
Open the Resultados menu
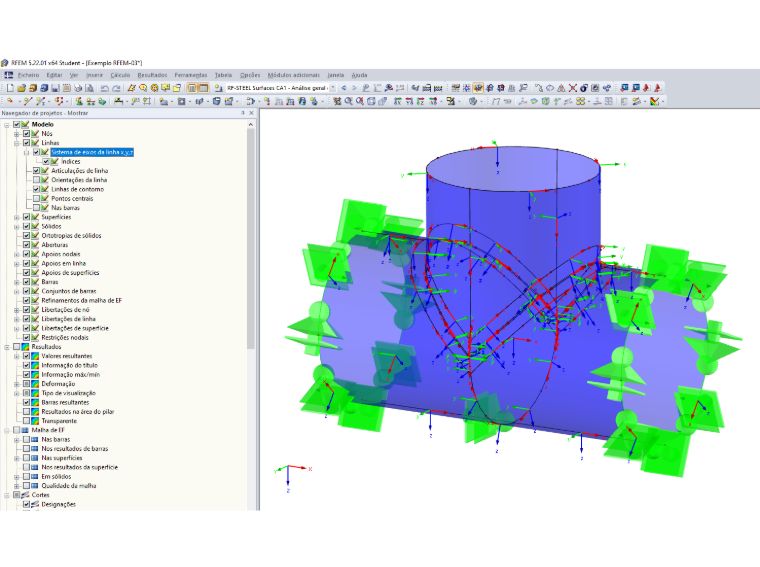[152, 75]
